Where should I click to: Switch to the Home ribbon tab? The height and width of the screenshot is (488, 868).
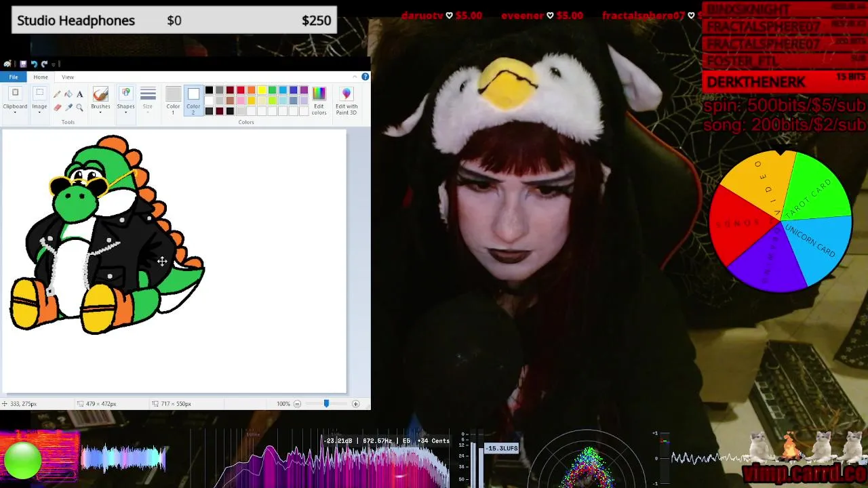click(41, 77)
